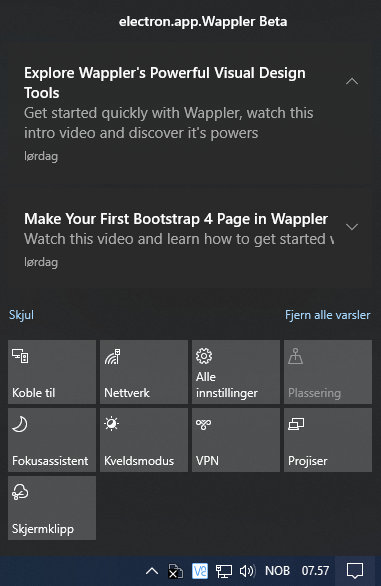381x586 pixels.
Task: Expand the Bootstrap 4 Page notification
Action: (x=352, y=226)
